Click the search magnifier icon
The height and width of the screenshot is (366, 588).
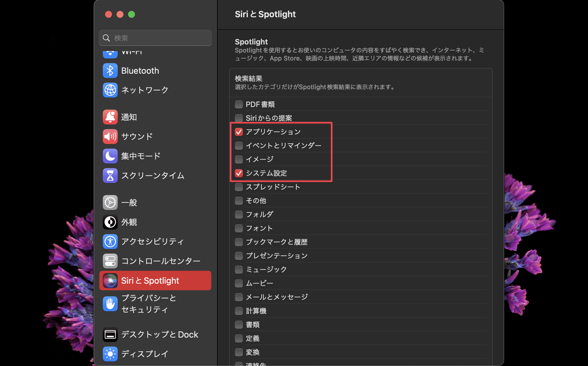pos(106,38)
